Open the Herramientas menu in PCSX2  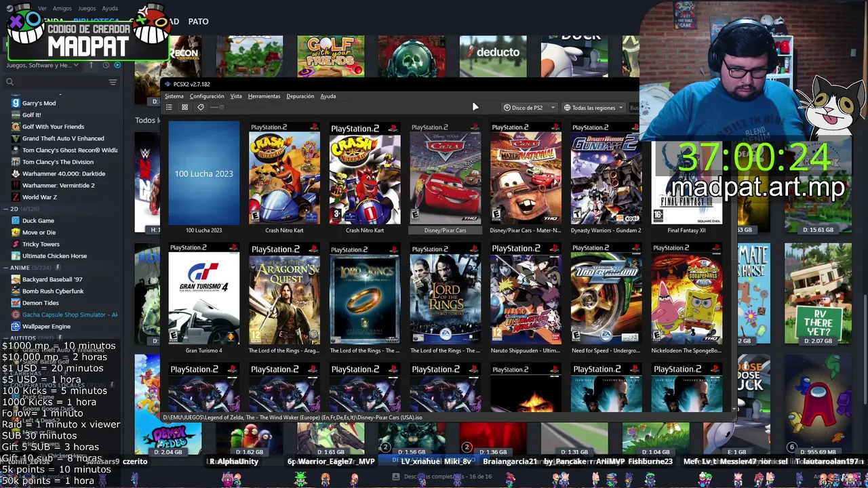pos(264,96)
